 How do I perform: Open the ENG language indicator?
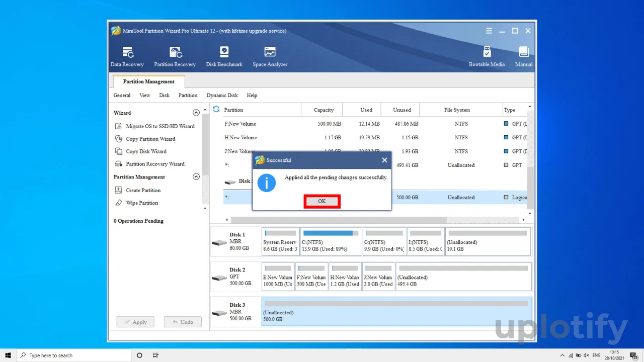(596, 355)
